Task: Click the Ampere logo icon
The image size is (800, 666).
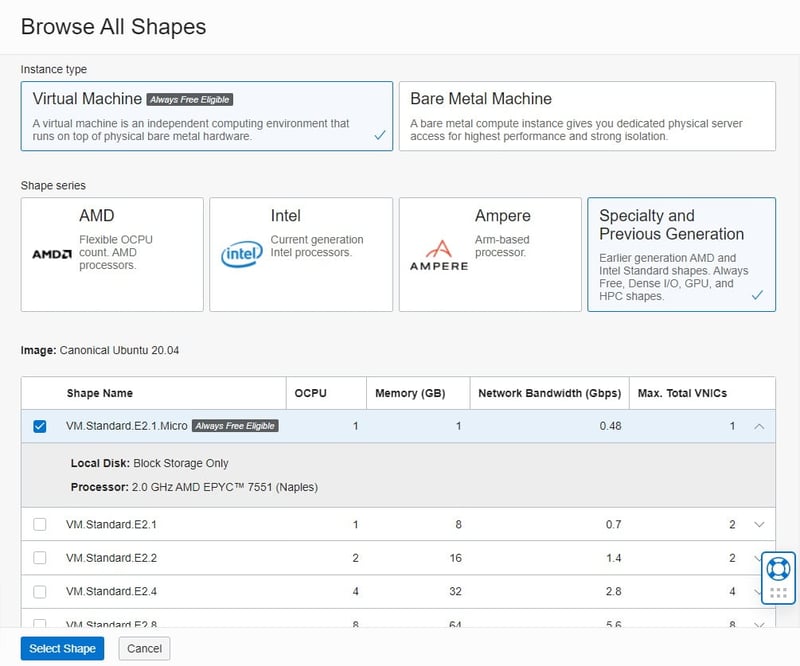Action: 438,255
